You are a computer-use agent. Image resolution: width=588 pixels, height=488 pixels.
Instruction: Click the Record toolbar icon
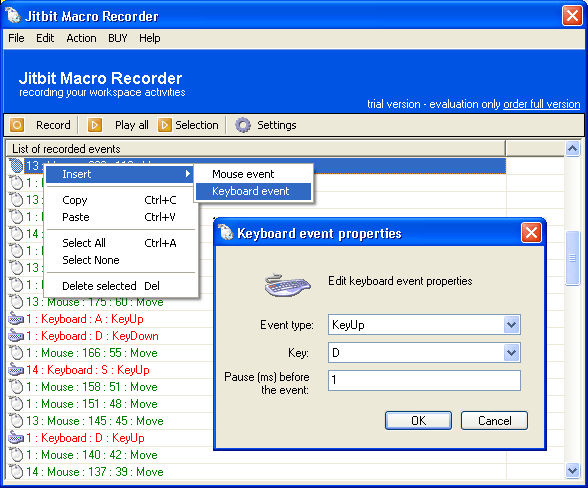pos(17,125)
